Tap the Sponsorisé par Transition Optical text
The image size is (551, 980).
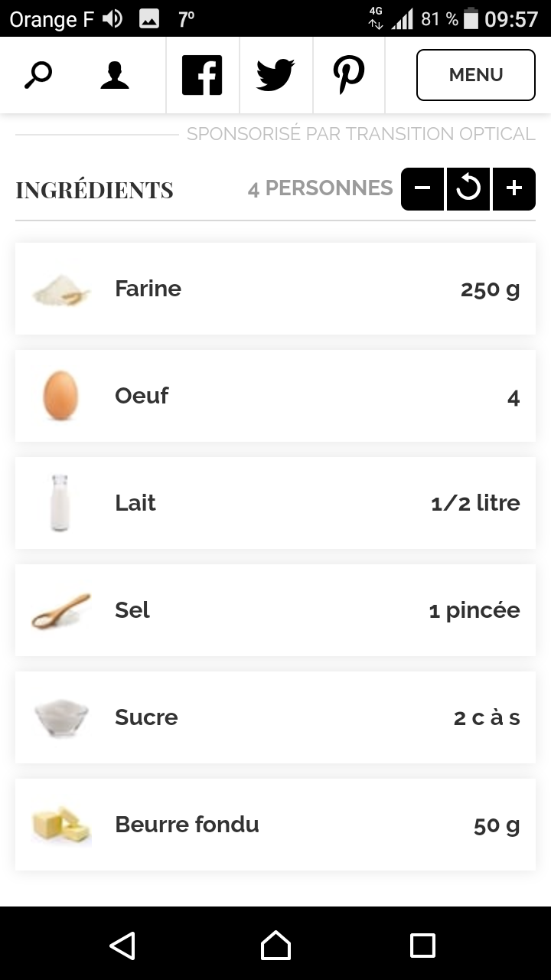(360, 134)
